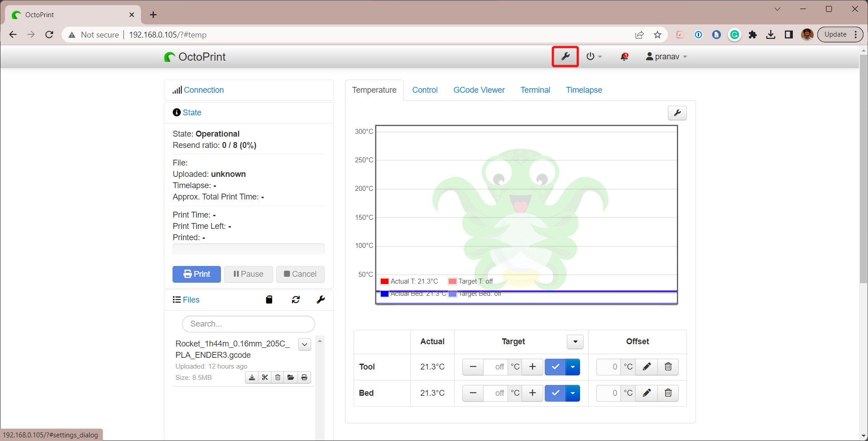Open Chrome side panel icon
The image size is (868, 441).
coord(789,34)
